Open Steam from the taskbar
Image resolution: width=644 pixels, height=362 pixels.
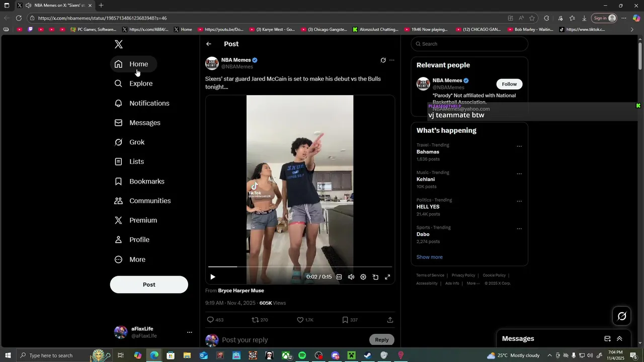click(x=368, y=355)
